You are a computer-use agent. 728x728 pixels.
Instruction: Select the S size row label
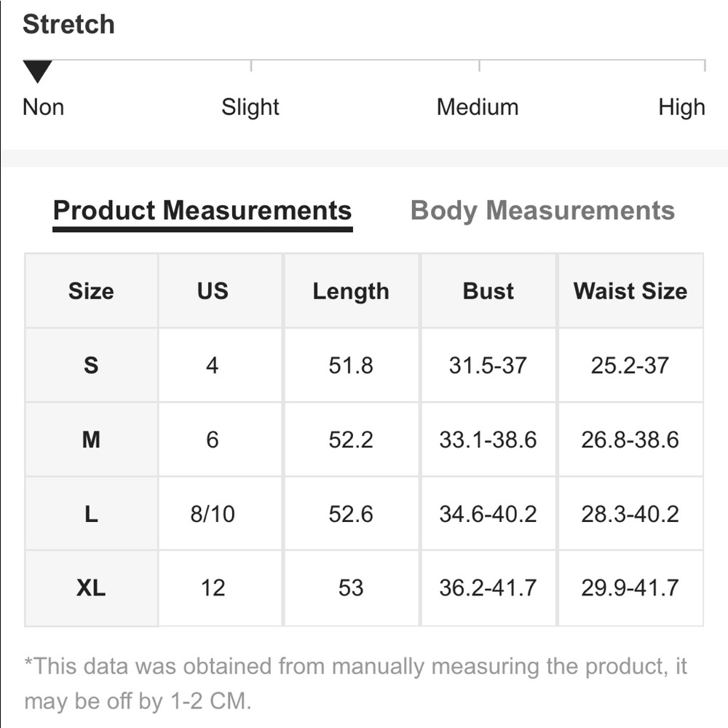tap(91, 365)
